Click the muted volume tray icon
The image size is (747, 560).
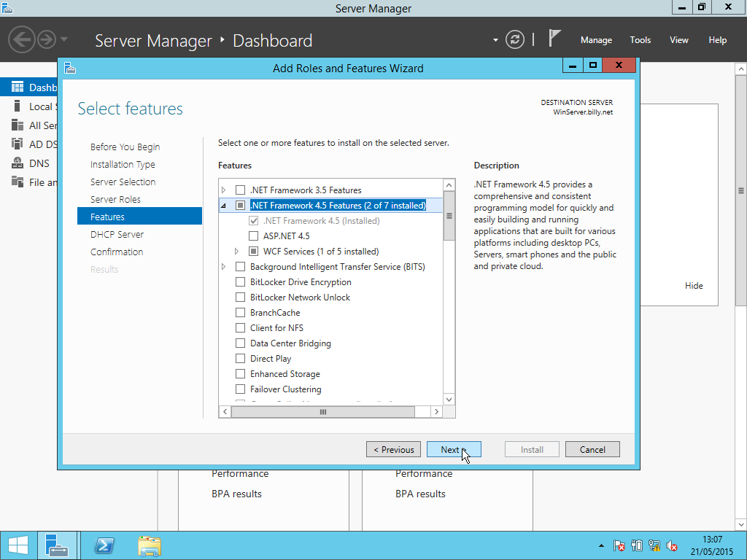click(x=672, y=545)
